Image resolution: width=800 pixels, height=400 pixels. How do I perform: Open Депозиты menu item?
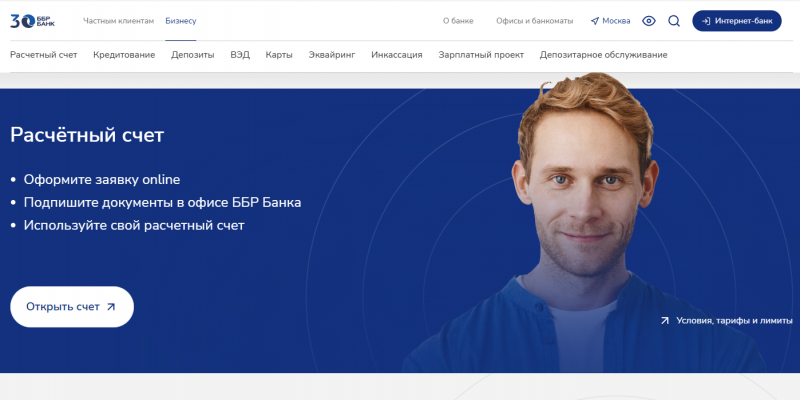(x=192, y=55)
